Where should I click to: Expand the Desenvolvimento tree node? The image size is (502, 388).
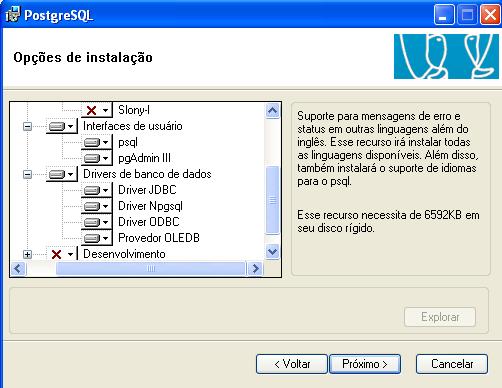28,254
